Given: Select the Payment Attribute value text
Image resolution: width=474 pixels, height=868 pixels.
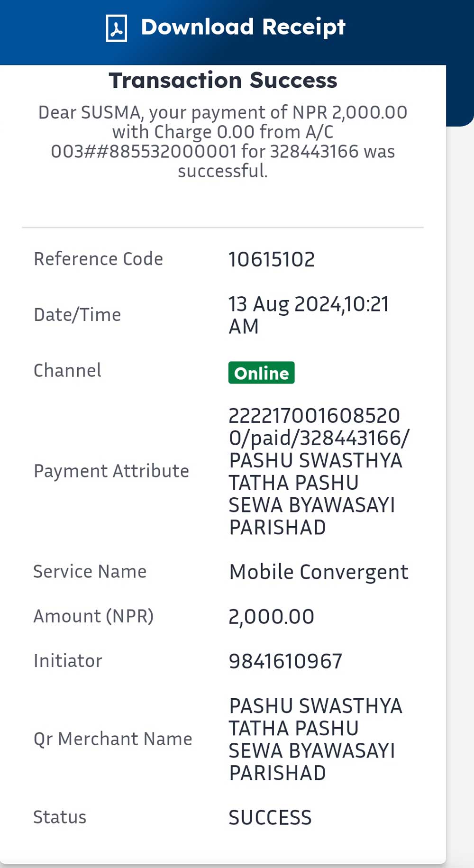Looking at the screenshot, I should 319,471.
